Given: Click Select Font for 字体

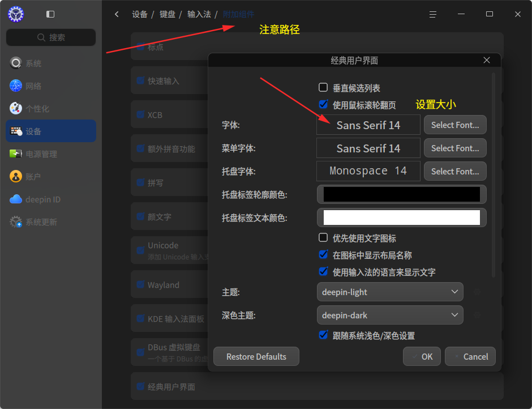Looking at the screenshot, I should [x=455, y=125].
